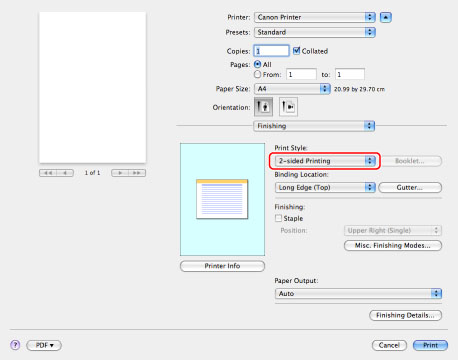The width and height of the screenshot is (458, 360).
Task: Jump to last preview page
Action: [137, 173]
